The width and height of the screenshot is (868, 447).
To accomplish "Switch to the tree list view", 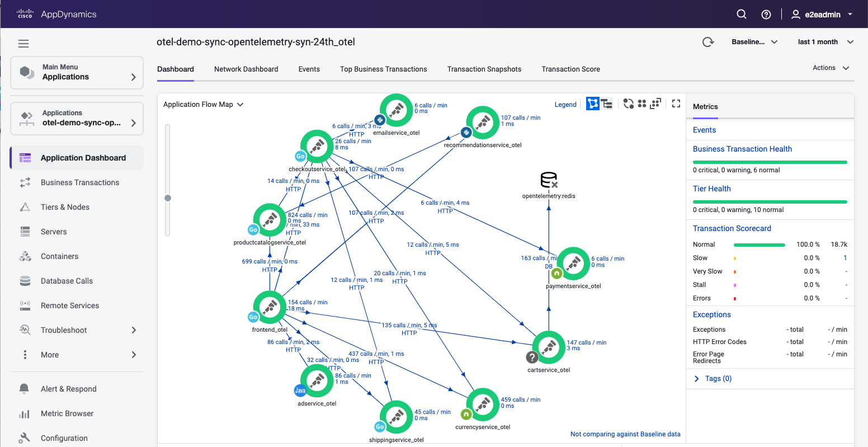I will click(x=607, y=103).
